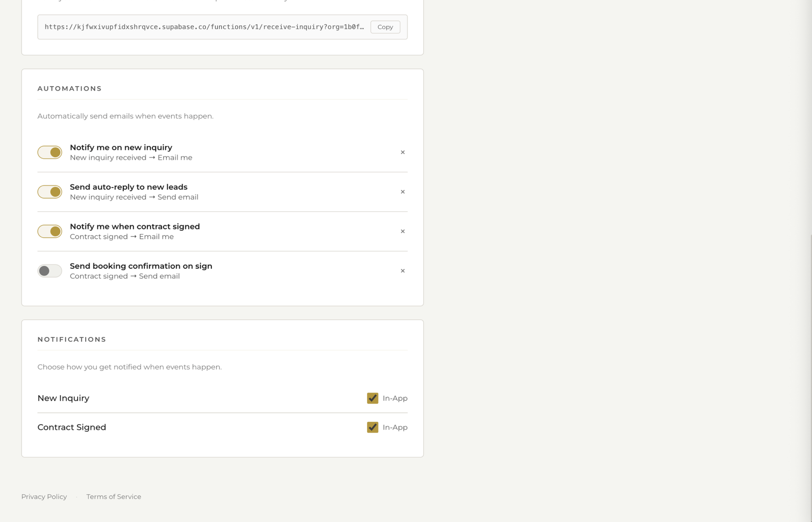Remove the "Notify me on new inquiry" automation

(x=403, y=152)
